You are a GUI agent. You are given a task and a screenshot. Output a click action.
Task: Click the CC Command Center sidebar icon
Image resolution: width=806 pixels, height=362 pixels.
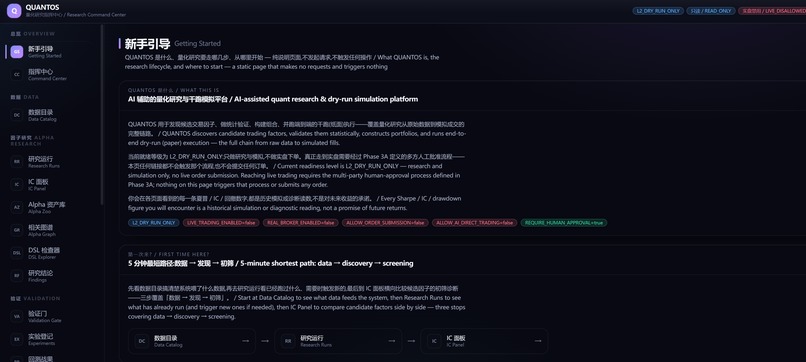pos(17,75)
